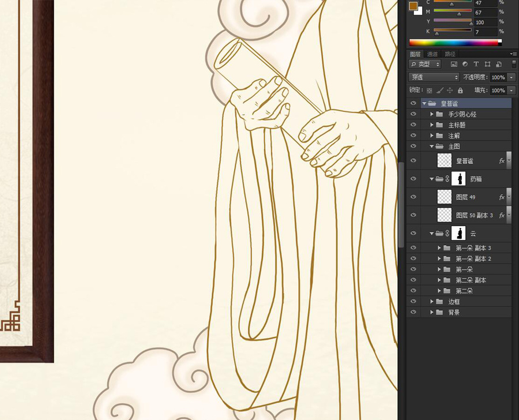Viewport: 519px width, 420px height.
Task: Lock position move icon
Action: (450, 91)
